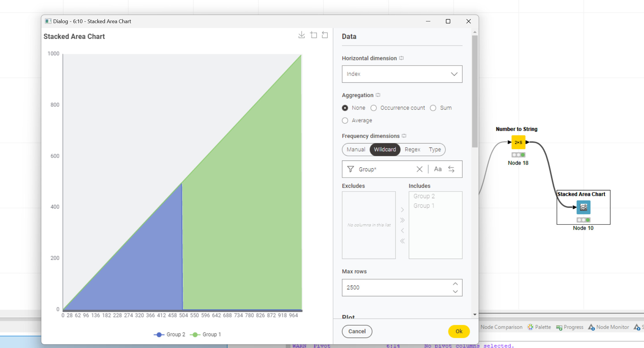Select the Stacked Area Chart node icon
Image resolution: width=644 pixels, height=348 pixels.
click(x=583, y=207)
